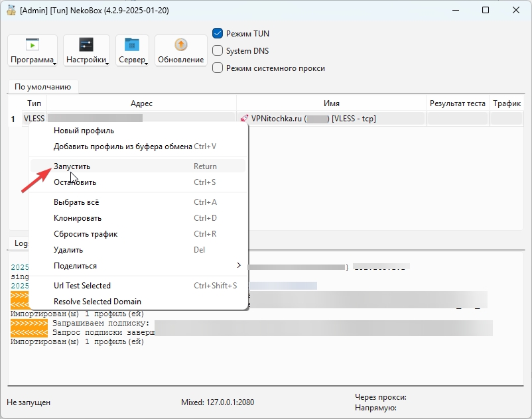Image resolution: width=532 pixels, height=419 pixels.
Task: Enable Режим системного прокси checkbox
Action: coord(218,68)
